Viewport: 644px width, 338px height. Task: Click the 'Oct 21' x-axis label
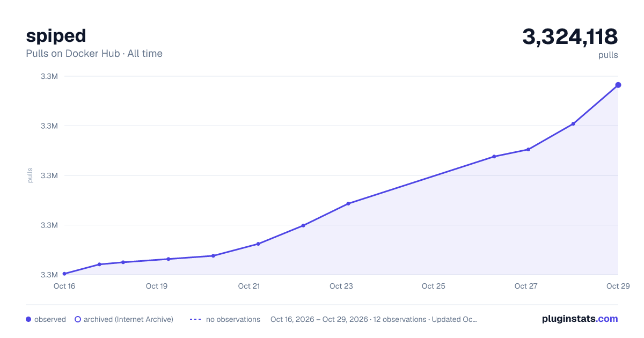click(249, 286)
